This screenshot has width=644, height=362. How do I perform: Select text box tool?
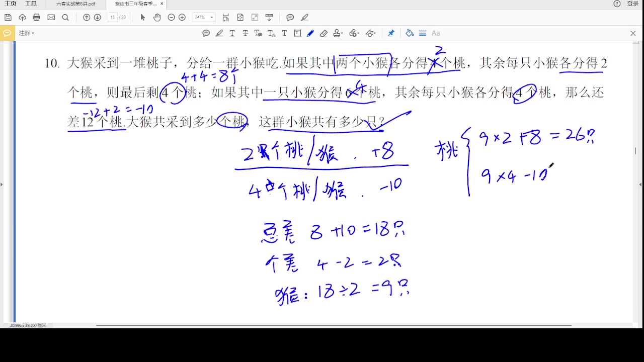(297, 33)
